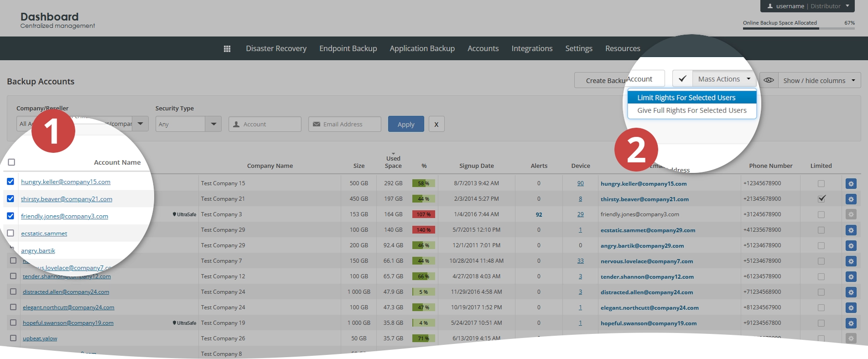The width and height of the screenshot is (868, 359).
Task: Click greyed gear icon in friendly.jones row
Action: click(851, 214)
